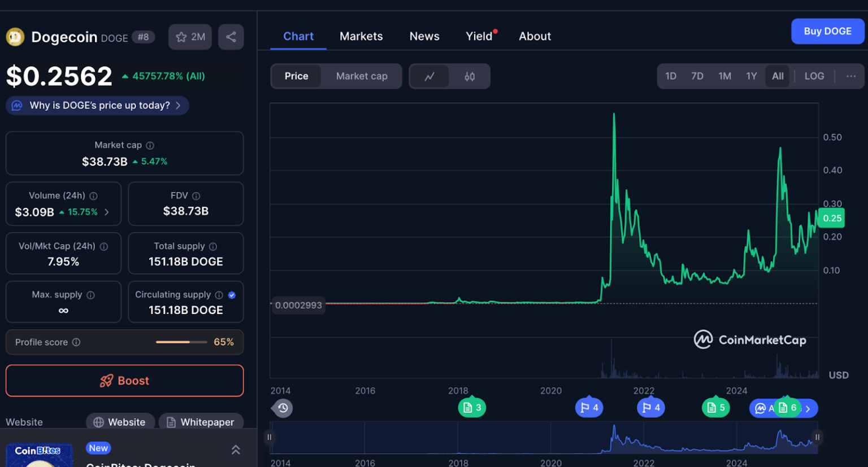Open the News tab
The height and width of the screenshot is (467, 868).
pos(424,36)
